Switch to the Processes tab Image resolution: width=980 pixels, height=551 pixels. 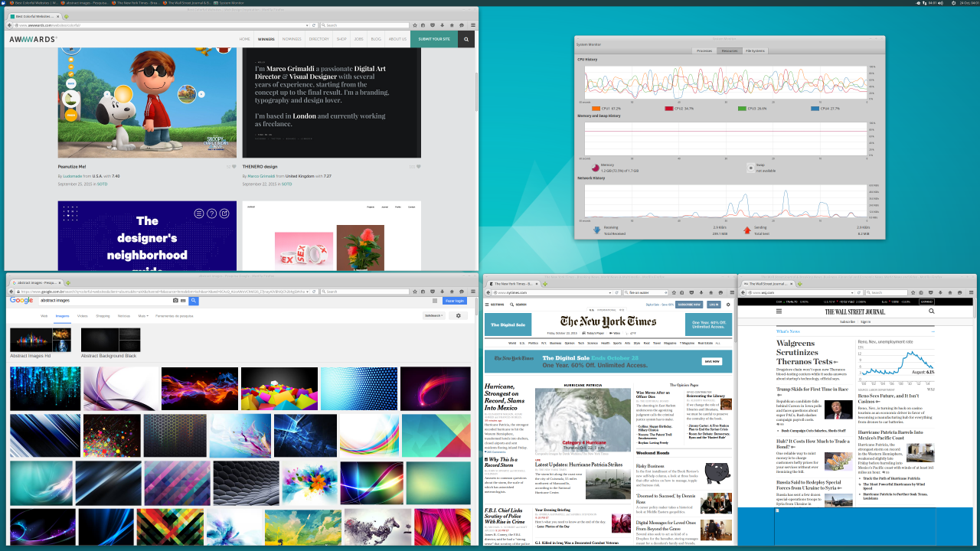(x=704, y=51)
